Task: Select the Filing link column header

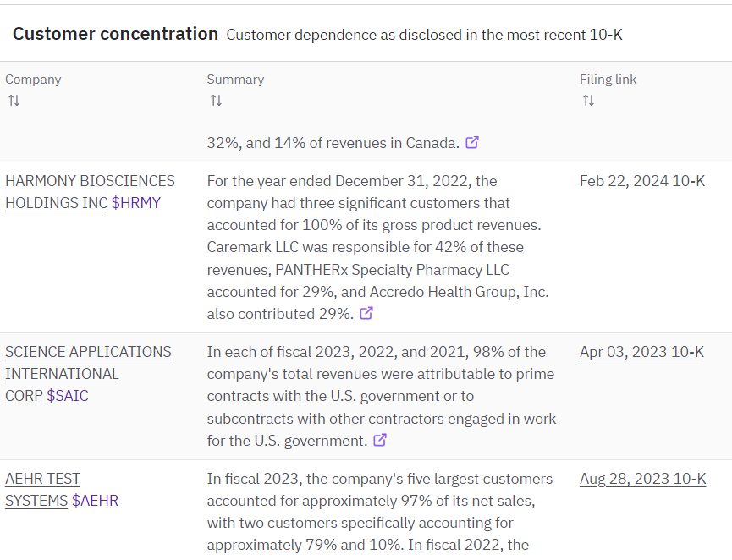Action: (x=608, y=79)
